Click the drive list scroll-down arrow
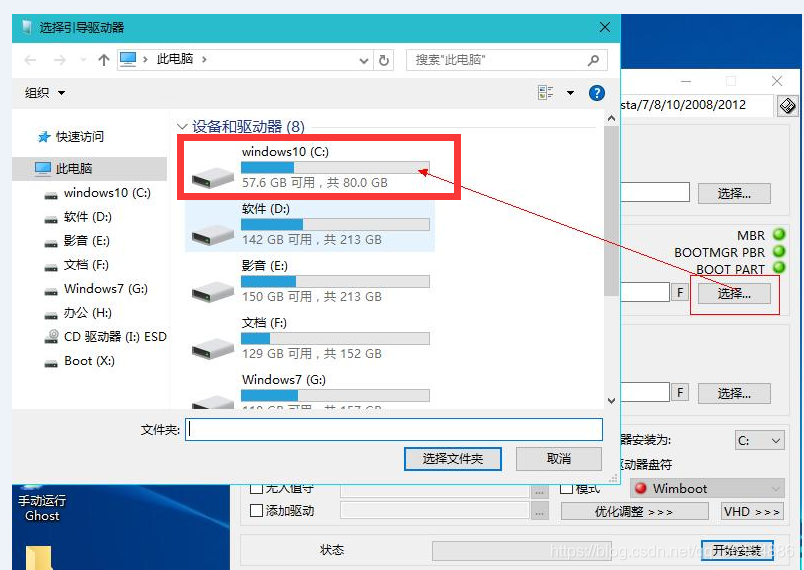The height and width of the screenshot is (570, 804). coord(611,400)
